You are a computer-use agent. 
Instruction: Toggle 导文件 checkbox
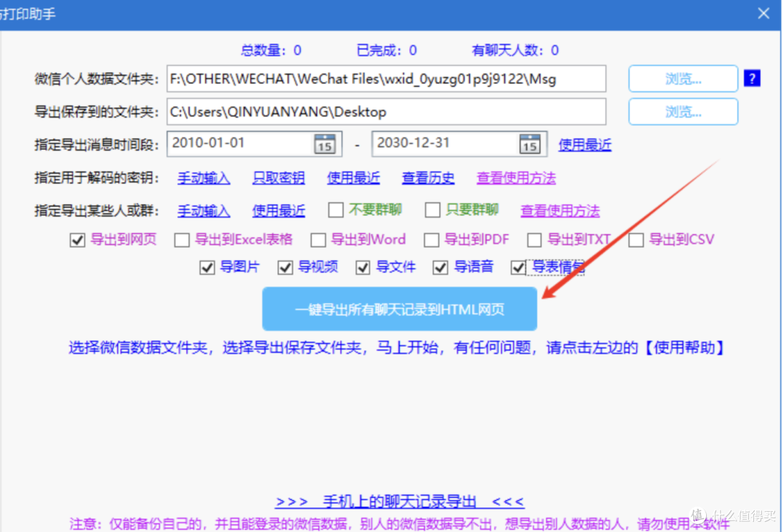point(363,267)
